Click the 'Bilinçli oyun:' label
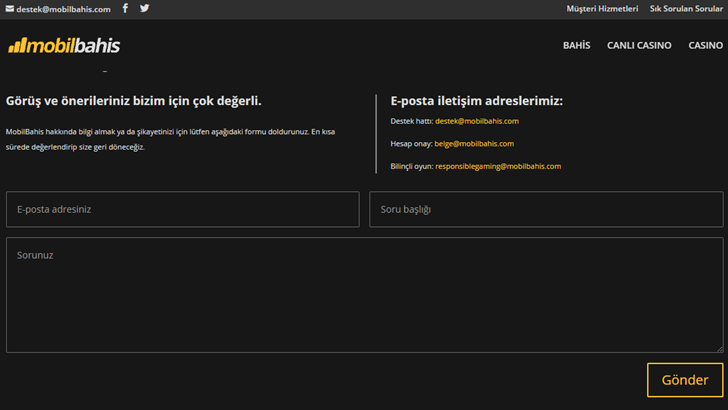 pos(412,166)
